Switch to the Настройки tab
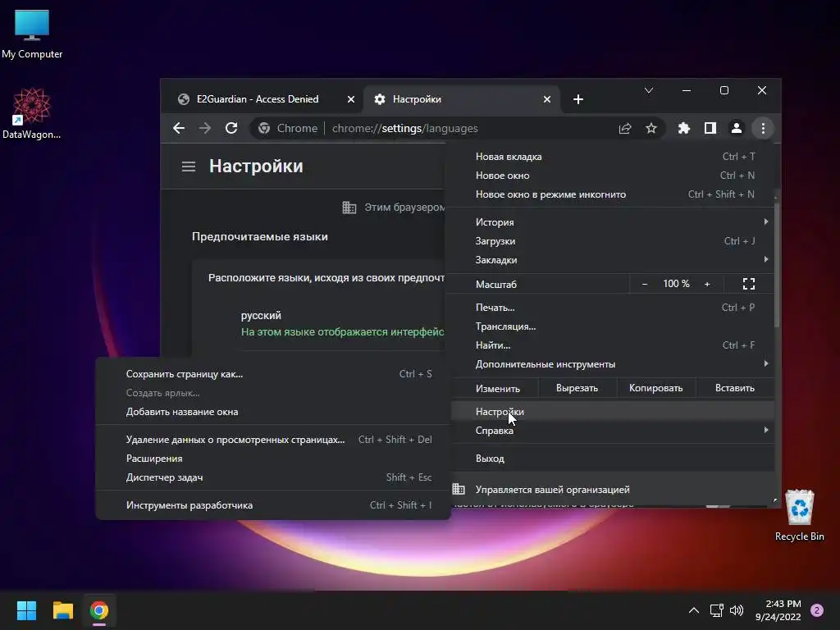The width and height of the screenshot is (840, 630). click(417, 99)
